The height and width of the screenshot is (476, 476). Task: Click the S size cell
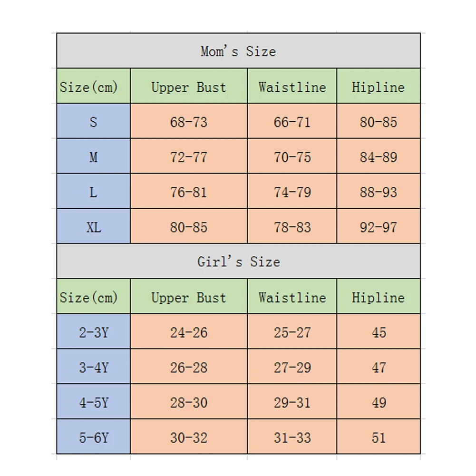94,121
